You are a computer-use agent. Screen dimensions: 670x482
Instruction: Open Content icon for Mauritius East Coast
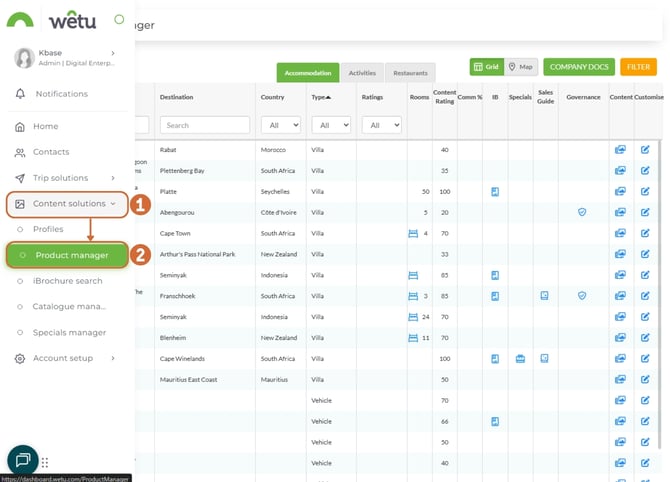click(x=620, y=379)
